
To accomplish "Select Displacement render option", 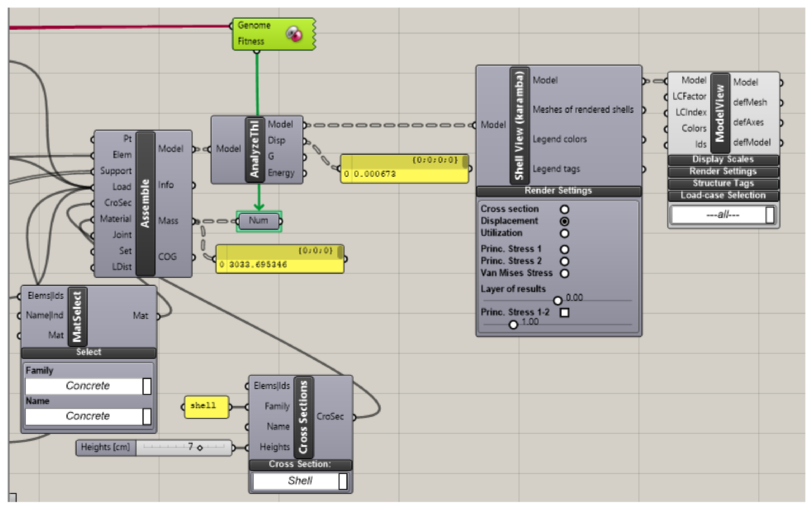I will pyautogui.click(x=565, y=221).
